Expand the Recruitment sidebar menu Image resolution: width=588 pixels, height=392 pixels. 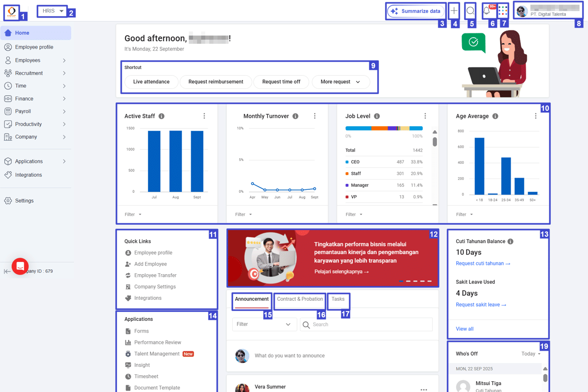coord(36,73)
